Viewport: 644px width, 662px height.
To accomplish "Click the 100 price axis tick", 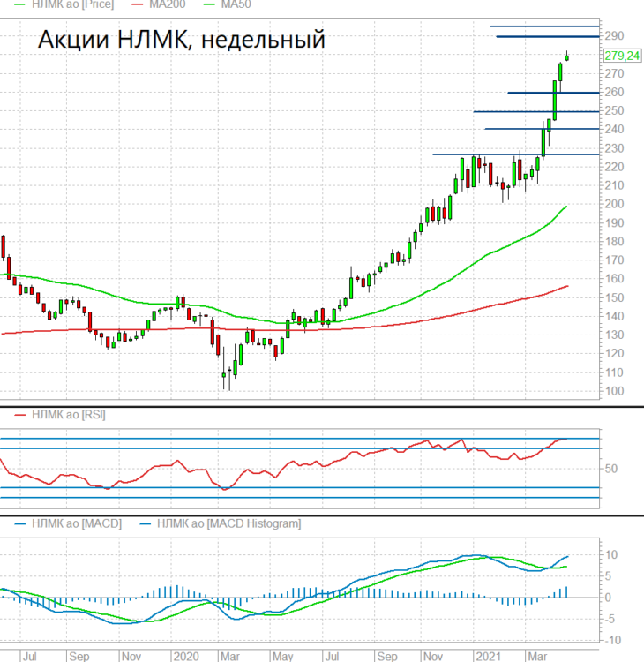I will pos(614,391).
